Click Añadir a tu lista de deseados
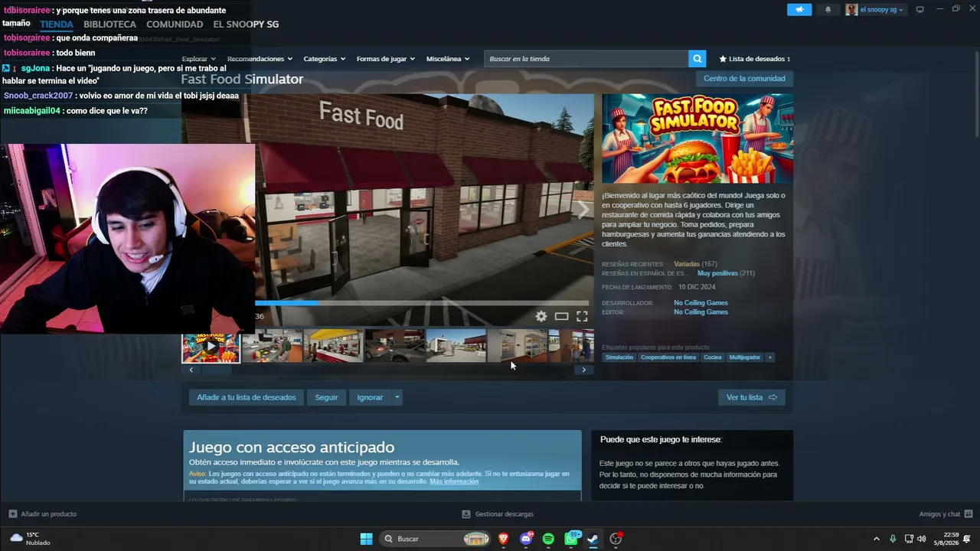 pyautogui.click(x=246, y=397)
